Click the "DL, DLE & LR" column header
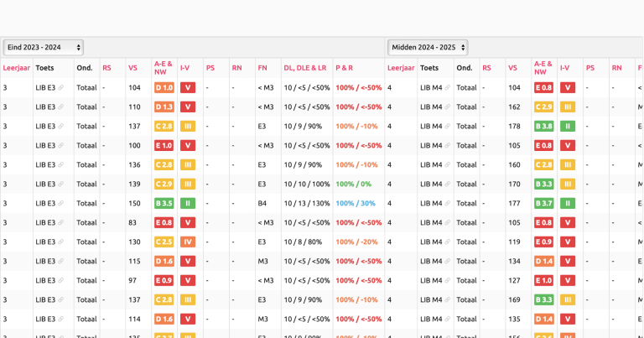This screenshot has width=644, height=338. (x=304, y=68)
